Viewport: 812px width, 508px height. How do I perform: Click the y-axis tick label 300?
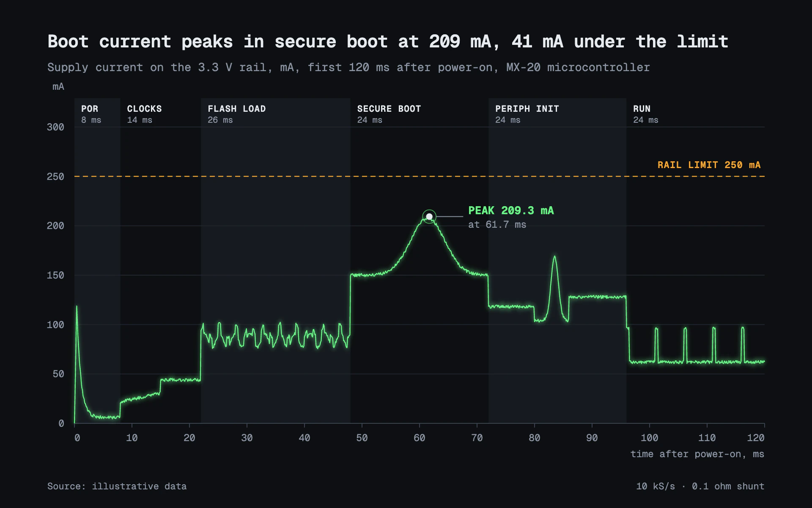[55, 127]
